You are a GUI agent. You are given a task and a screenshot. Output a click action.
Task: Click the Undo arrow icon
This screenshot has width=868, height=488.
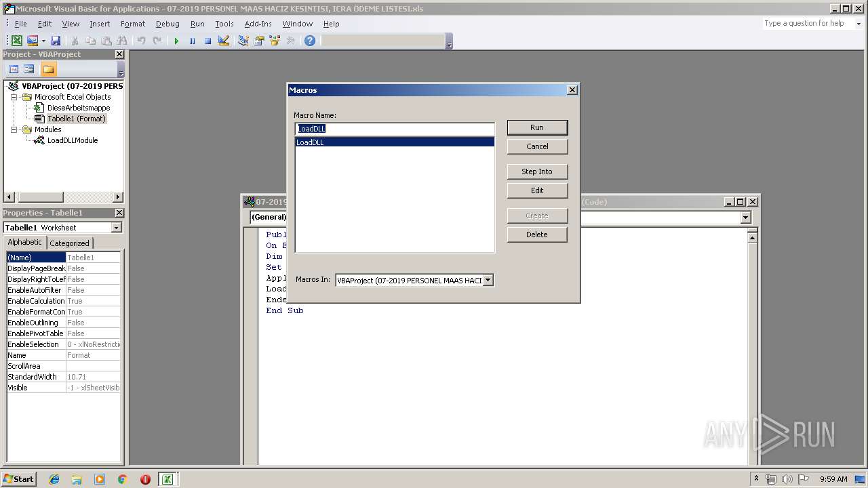141,41
